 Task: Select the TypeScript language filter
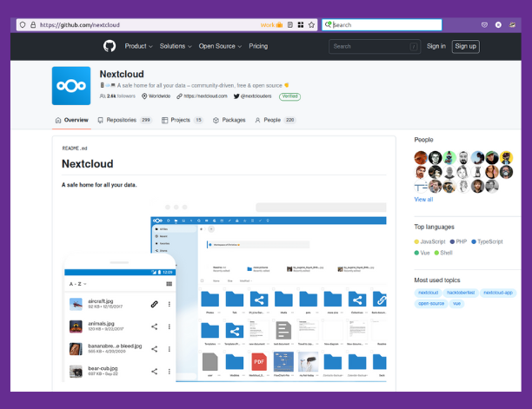pyautogui.click(x=487, y=241)
